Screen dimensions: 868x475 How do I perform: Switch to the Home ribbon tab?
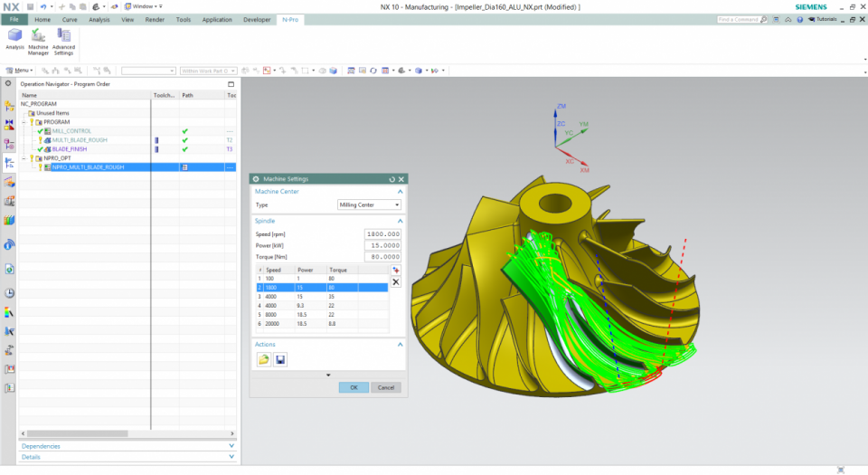tap(42, 19)
